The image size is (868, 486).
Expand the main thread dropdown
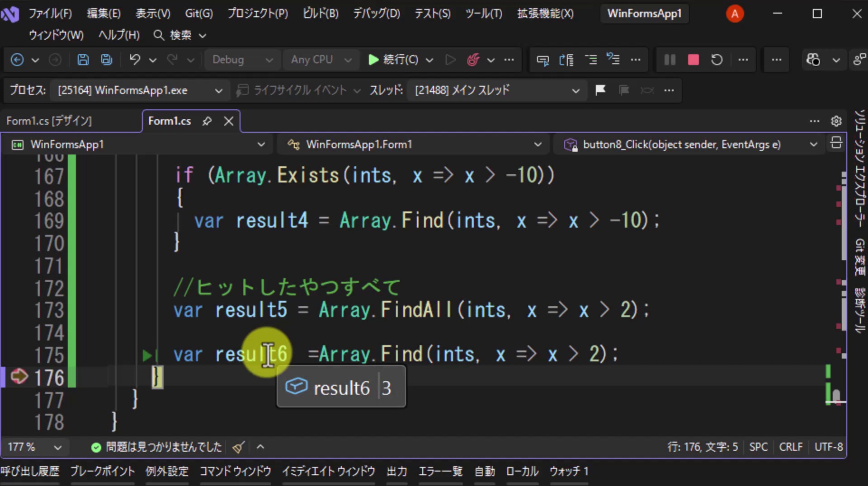point(496,90)
